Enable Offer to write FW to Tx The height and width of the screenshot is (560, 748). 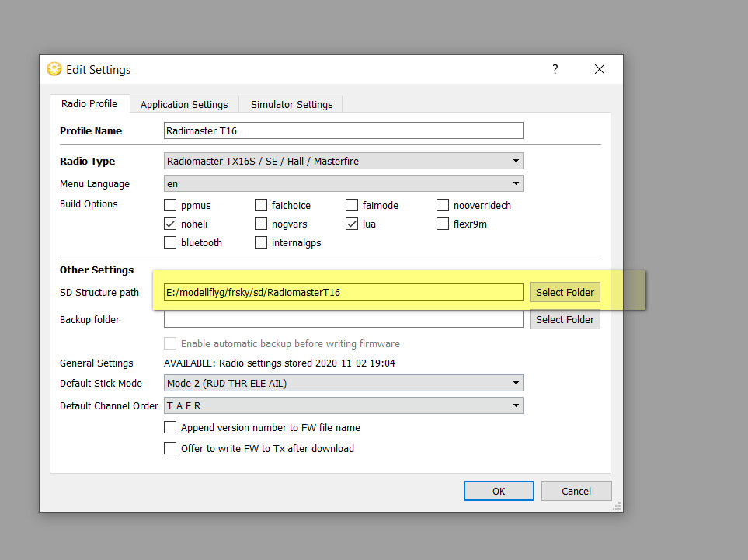(170, 448)
